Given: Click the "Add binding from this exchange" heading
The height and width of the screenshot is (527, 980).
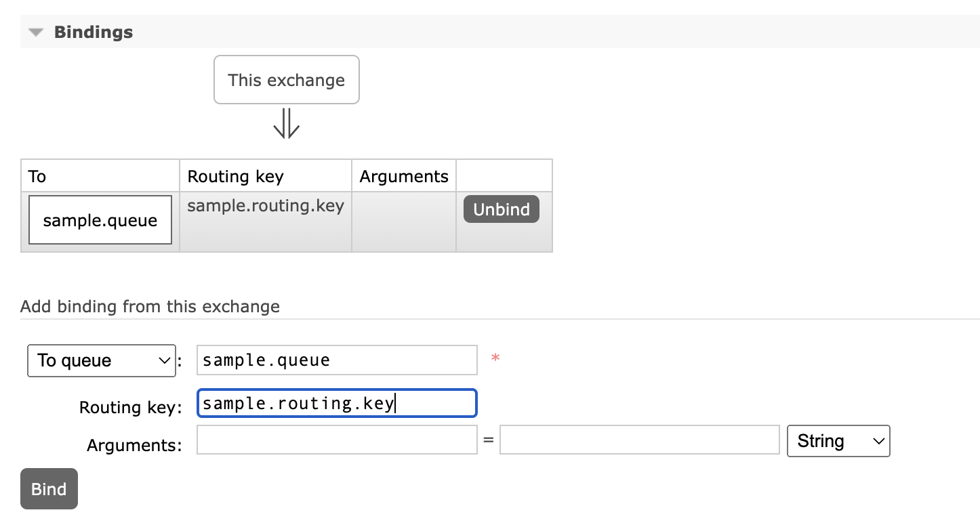Looking at the screenshot, I should point(150,306).
